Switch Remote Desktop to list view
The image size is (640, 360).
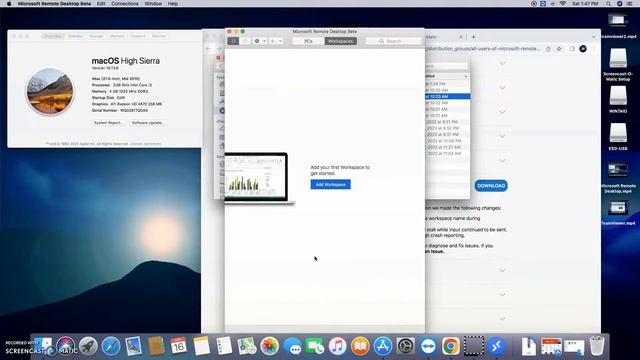pos(244,41)
